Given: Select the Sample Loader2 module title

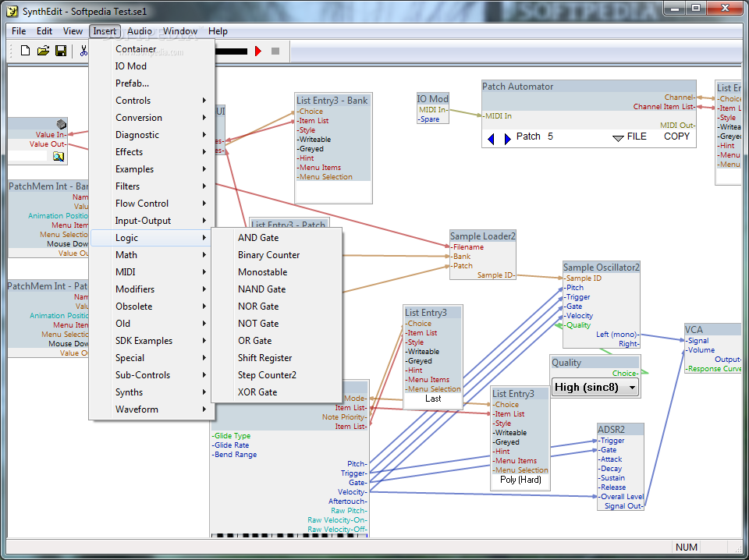Looking at the screenshot, I should coord(483,236).
